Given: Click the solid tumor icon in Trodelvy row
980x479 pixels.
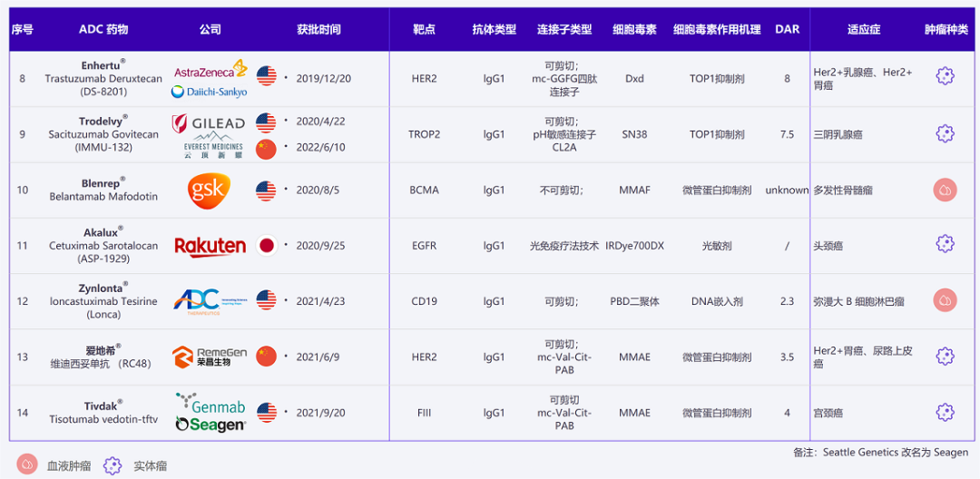Looking at the screenshot, I should pos(945,133).
